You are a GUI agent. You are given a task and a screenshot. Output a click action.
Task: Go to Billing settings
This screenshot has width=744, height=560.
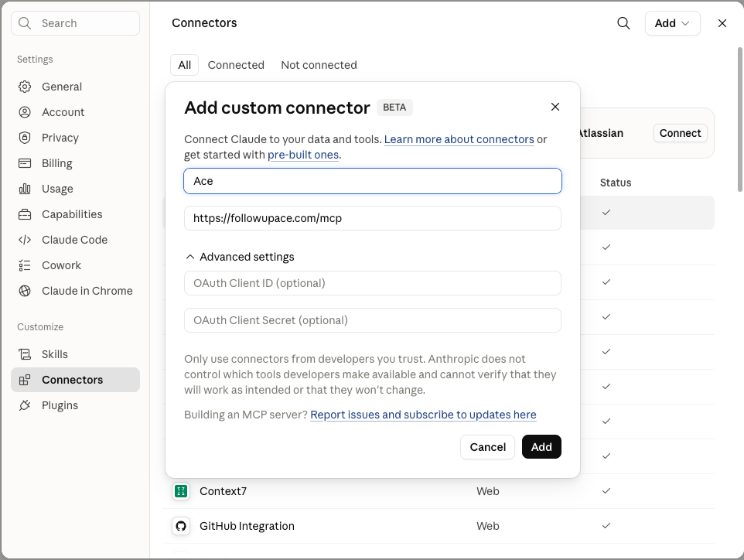coord(76,163)
